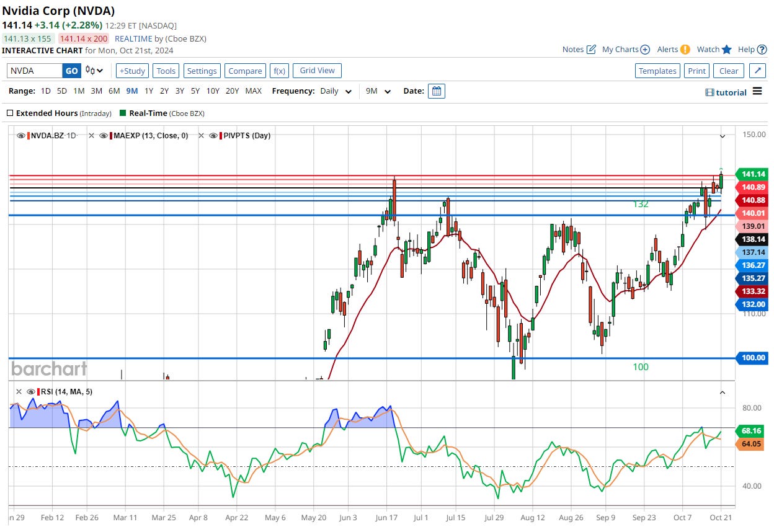Screen dimensions: 774x532
Task: Click the 132.00 price level label
Action: point(752,304)
